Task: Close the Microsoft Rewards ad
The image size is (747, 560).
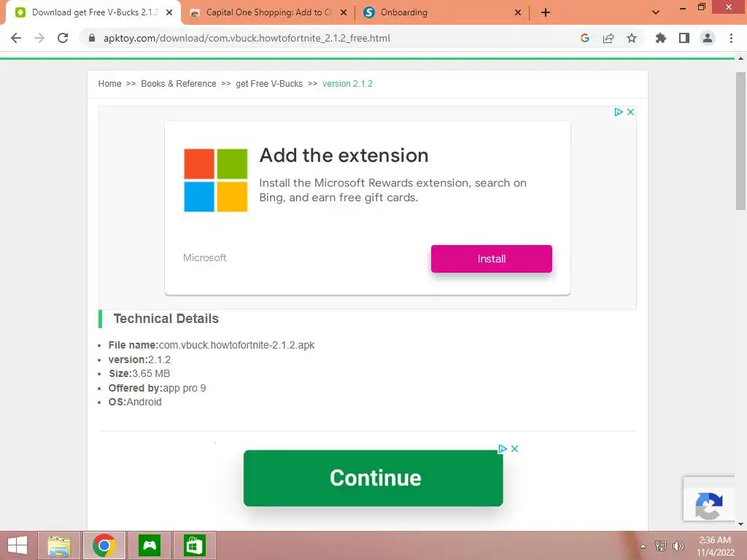Action: click(x=630, y=112)
